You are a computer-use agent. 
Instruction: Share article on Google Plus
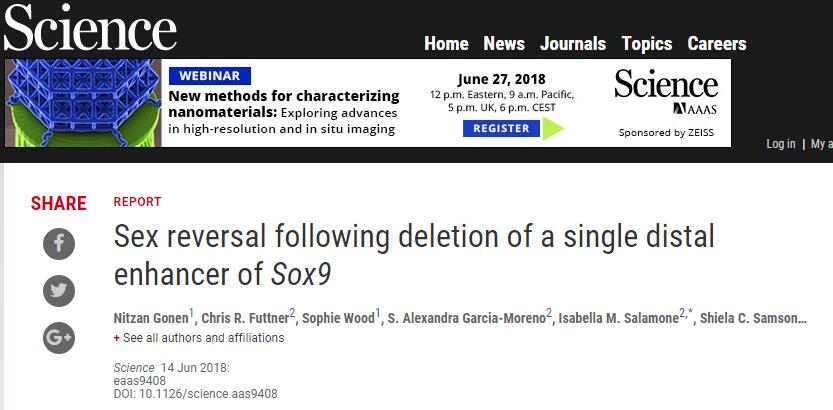59,338
